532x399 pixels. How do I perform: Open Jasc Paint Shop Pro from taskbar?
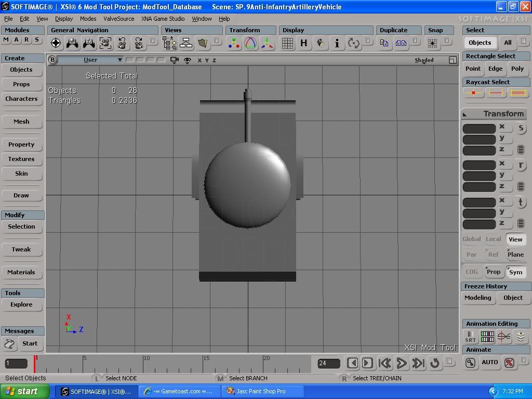[x=262, y=391]
